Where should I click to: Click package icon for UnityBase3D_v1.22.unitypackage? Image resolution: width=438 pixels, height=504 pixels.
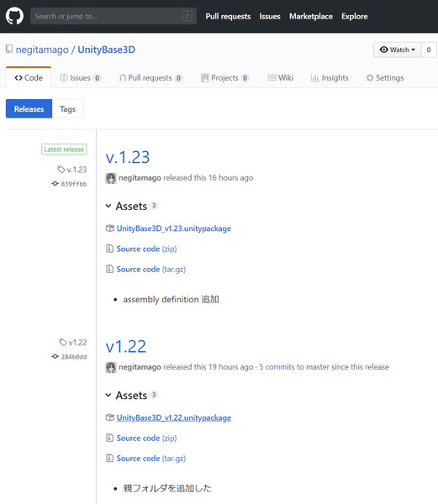pos(110,417)
